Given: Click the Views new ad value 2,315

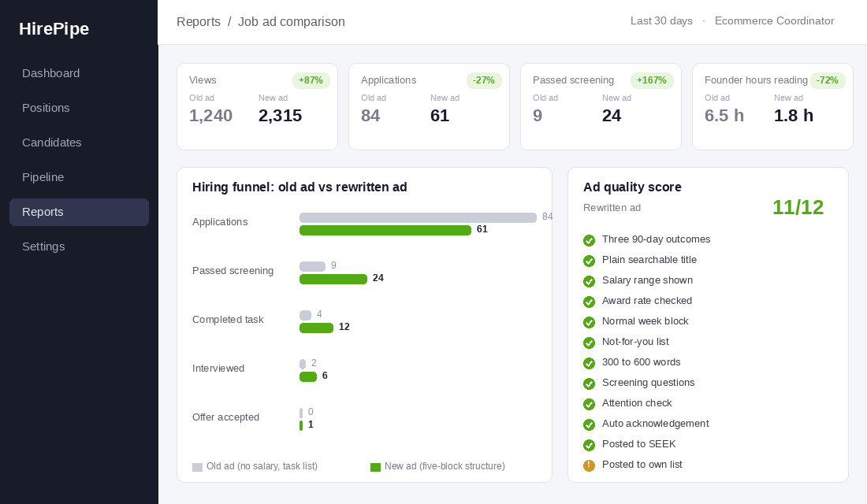Looking at the screenshot, I should [x=281, y=116].
